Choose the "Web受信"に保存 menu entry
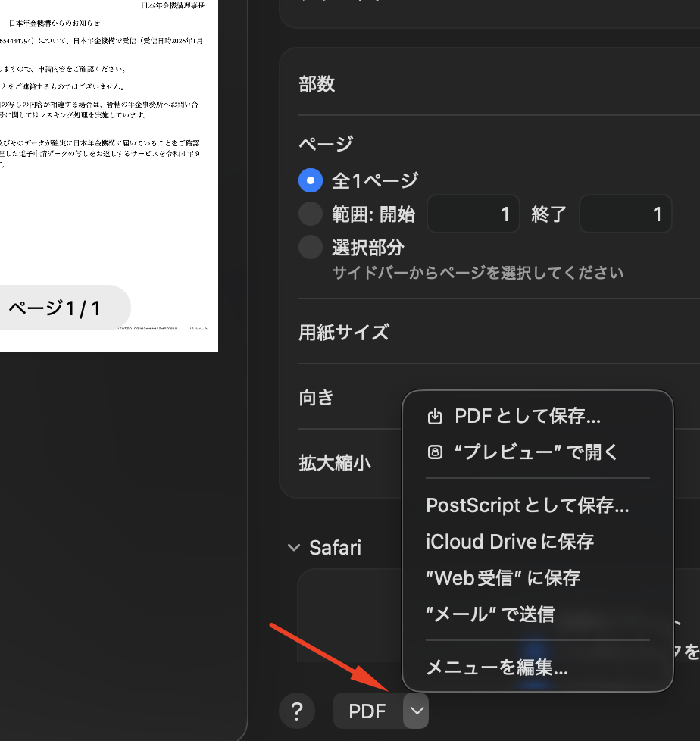 (503, 578)
